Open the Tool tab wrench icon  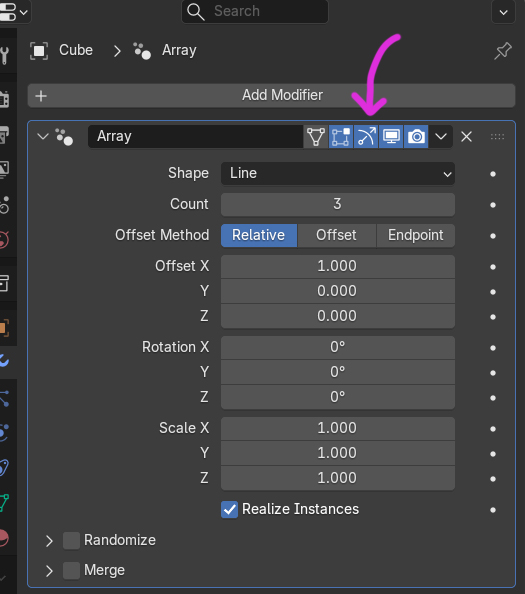[5, 55]
